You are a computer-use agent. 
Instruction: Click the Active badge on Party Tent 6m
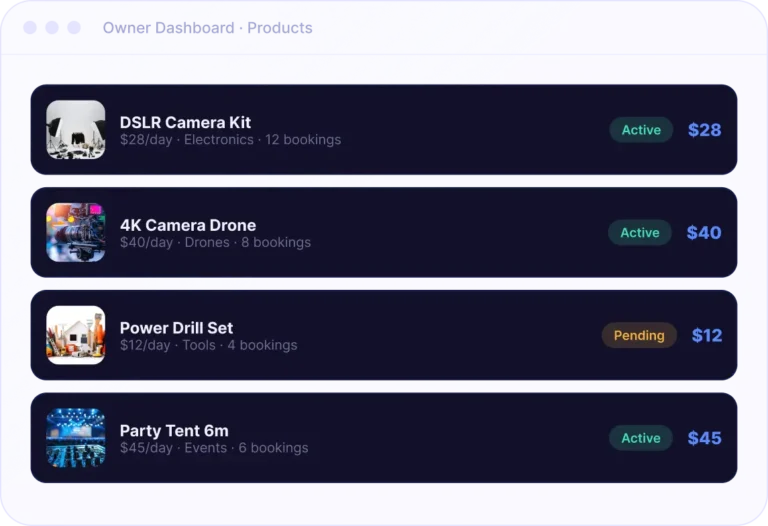[641, 438]
